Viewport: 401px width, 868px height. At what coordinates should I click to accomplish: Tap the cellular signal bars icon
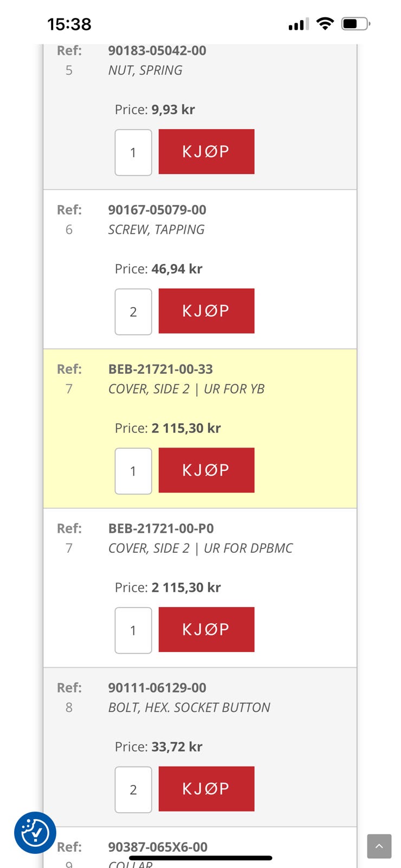pos(299,24)
